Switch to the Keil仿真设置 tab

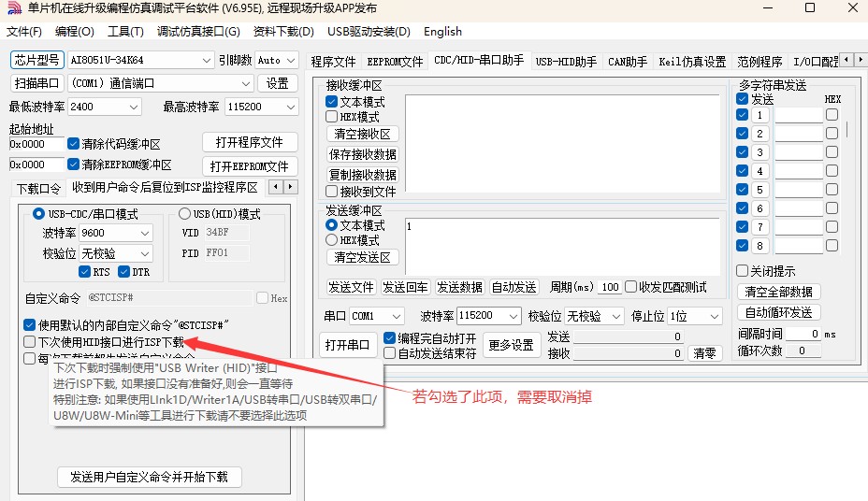pos(692,62)
